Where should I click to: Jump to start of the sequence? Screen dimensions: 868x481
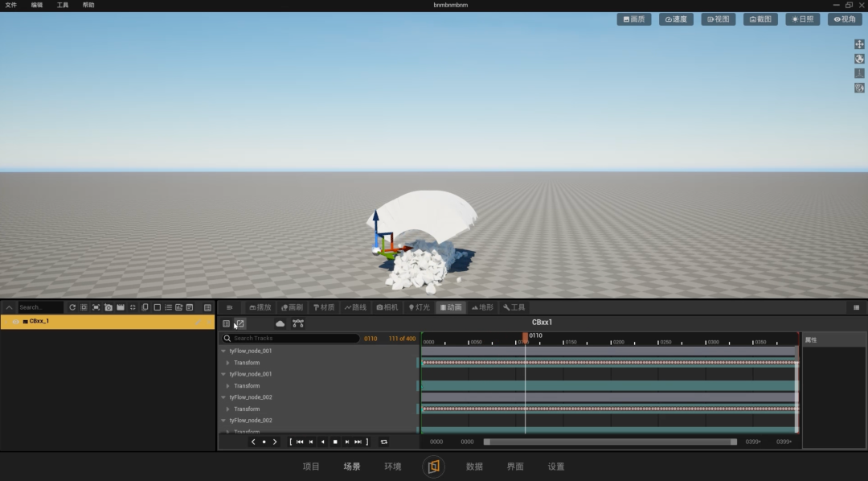tap(300, 442)
